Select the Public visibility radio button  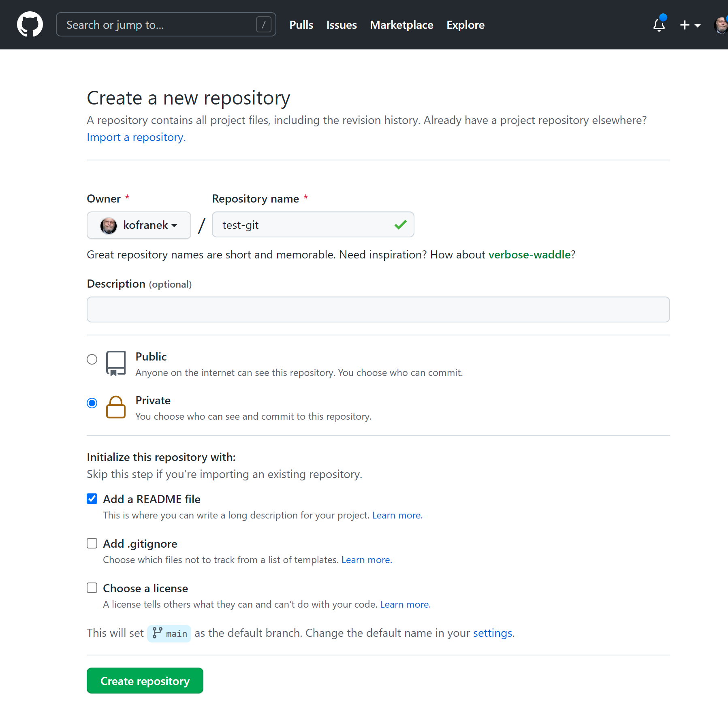92,359
